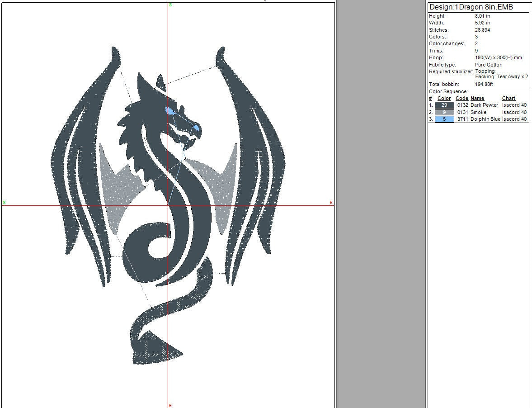532x408 pixels.
Task: Click the dragon's blue eye on canvas
Action: click(170, 111)
